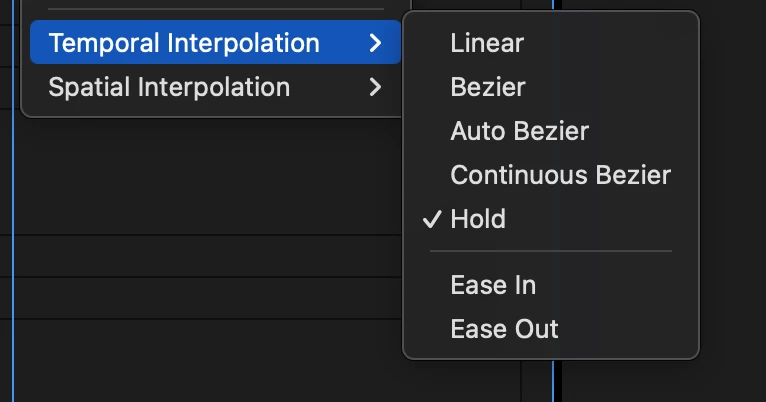Select the Bezier option
Image resolution: width=766 pixels, height=402 pixels.
(487, 87)
